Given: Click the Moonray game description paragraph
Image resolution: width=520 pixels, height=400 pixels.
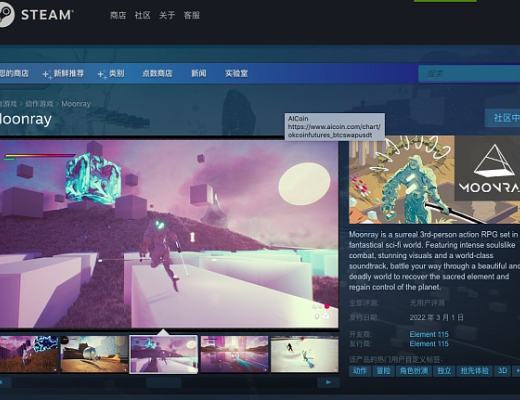Looking at the screenshot, I should [434, 261].
